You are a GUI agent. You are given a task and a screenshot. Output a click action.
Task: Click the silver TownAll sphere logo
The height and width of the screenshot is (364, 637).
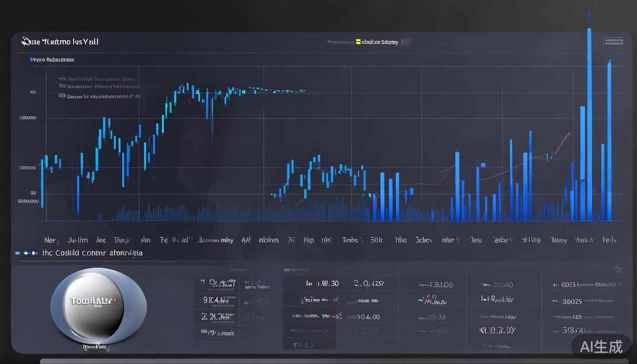[x=98, y=306]
